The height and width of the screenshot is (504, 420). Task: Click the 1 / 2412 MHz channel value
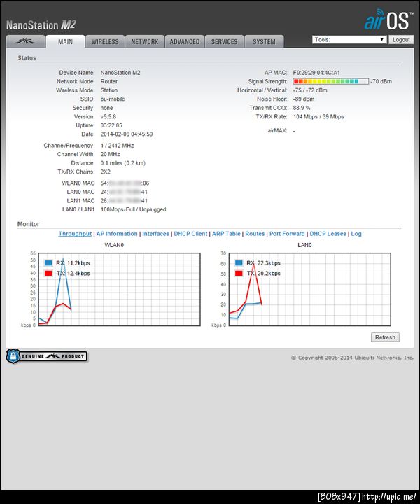coord(117,146)
